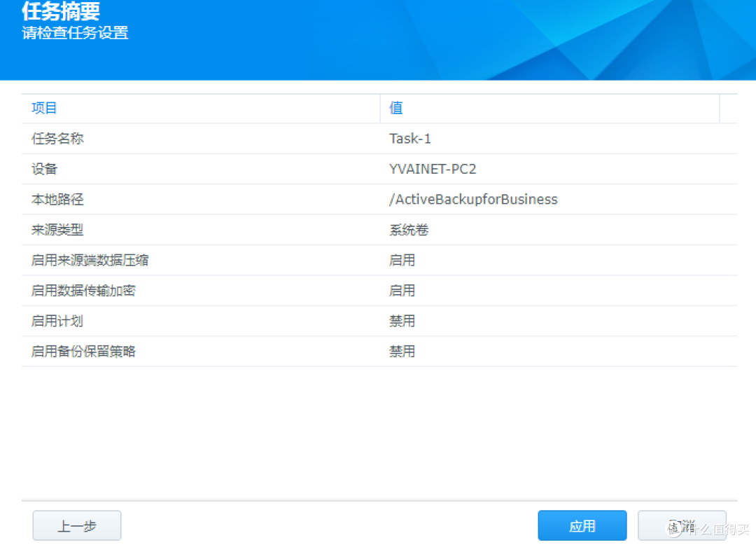Select the 来源类型 row showing 系统卷
Viewport: 756px width, 545px height.
pos(210,230)
